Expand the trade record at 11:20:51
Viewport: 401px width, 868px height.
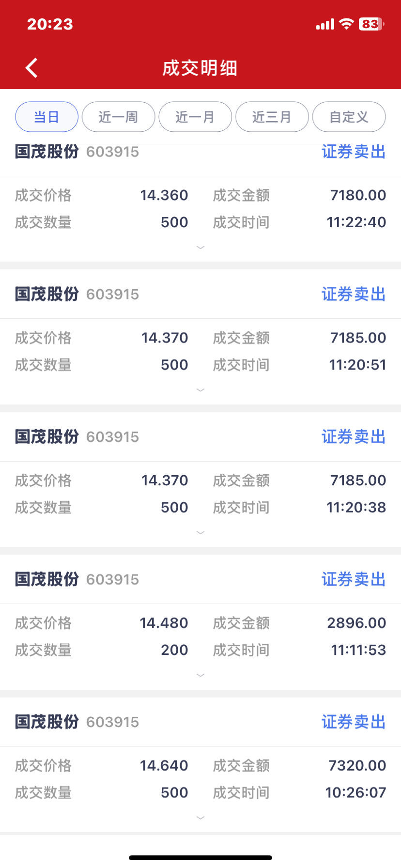tap(200, 390)
